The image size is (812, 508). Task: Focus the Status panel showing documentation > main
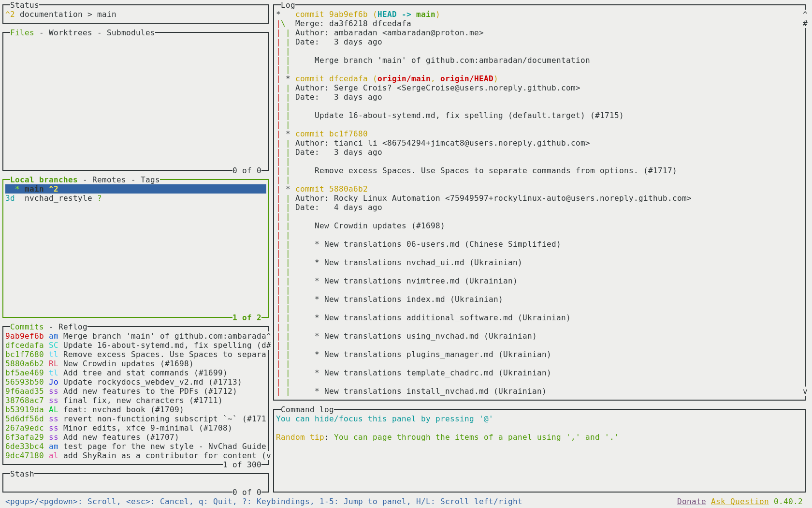click(x=135, y=15)
